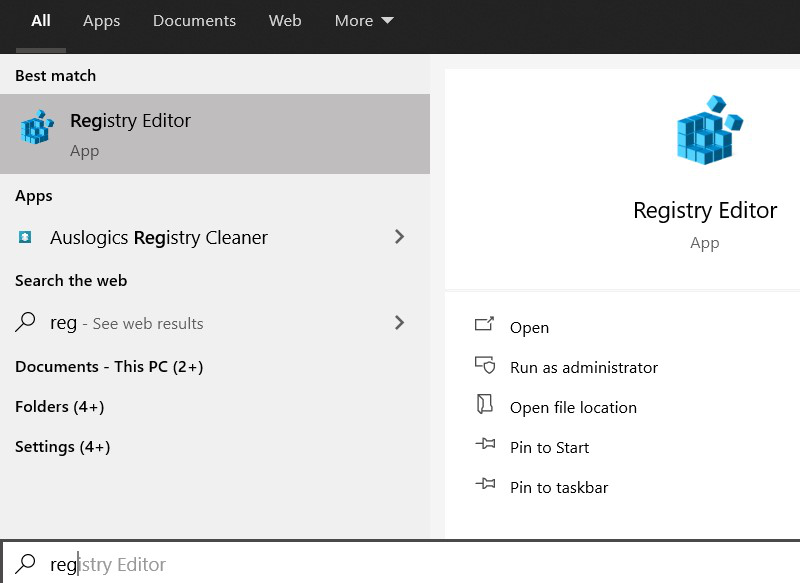
Task: Click into the search text field
Action: pos(400,564)
